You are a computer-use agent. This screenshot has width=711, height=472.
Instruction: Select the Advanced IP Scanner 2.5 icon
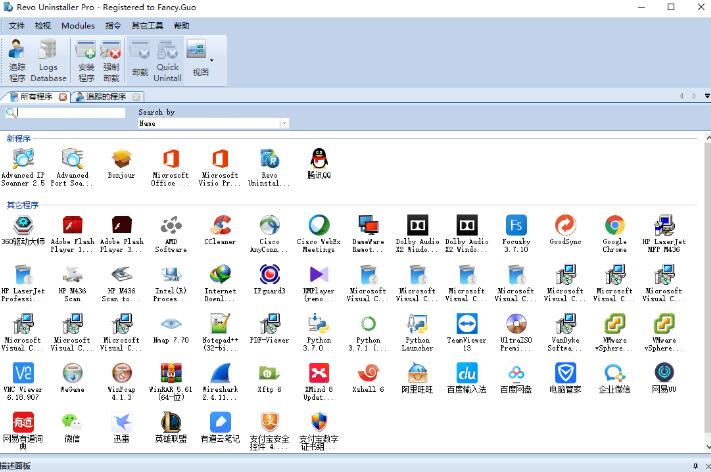[x=23, y=159]
